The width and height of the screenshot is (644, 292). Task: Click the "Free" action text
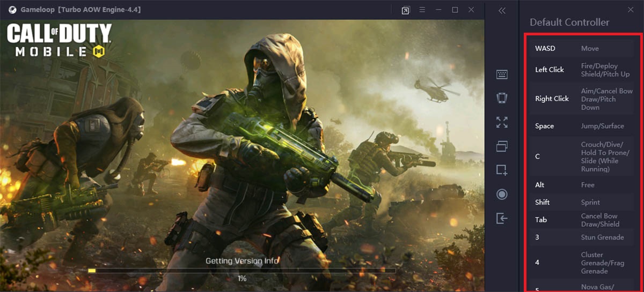tap(588, 185)
